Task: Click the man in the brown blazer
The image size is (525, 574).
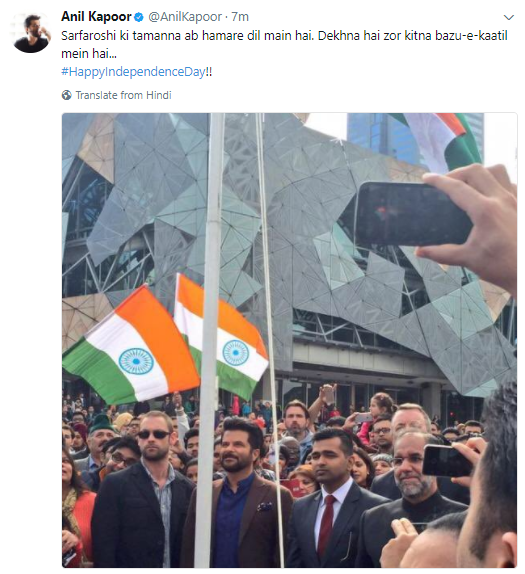Action: pos(238,494)
